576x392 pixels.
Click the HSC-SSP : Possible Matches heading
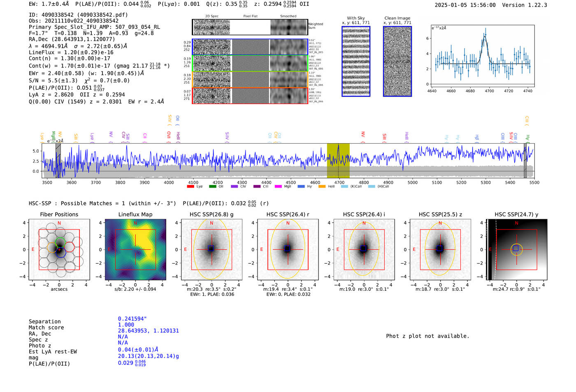pyautogui.click(x=102, y=203)
